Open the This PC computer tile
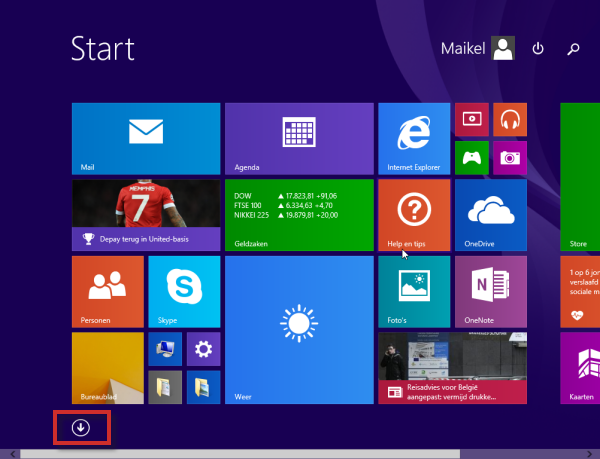The width and height of the screenshot is (600, 459). coord(165,349)
